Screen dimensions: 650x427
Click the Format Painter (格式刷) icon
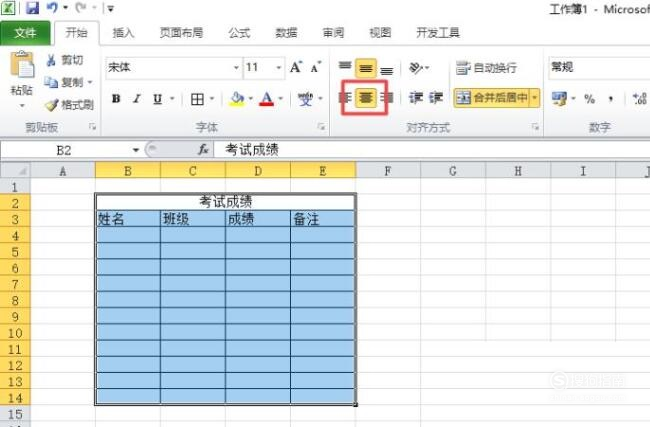pos(52,105)
